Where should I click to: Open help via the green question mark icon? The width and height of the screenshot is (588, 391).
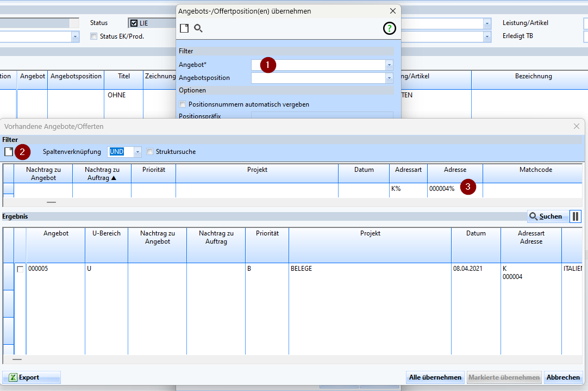(390, 29)
